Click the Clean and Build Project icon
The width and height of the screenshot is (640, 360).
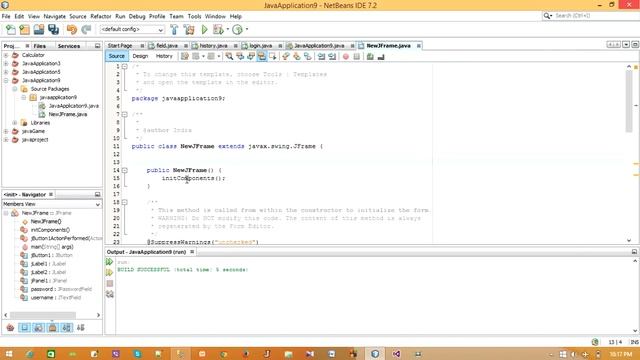click(189, 29)
